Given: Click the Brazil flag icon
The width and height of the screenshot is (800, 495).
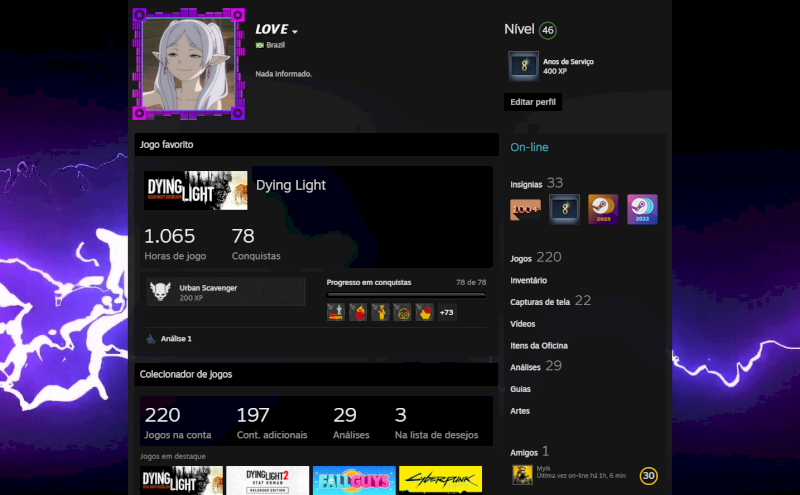Looking at the screenshot, I should coord(259,45).
